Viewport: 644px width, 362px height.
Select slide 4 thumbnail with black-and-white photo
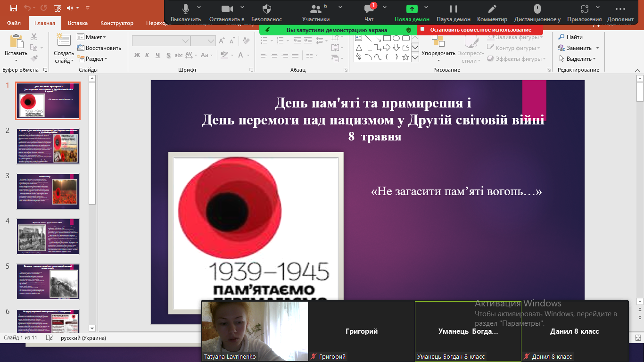tap(48, 236)
